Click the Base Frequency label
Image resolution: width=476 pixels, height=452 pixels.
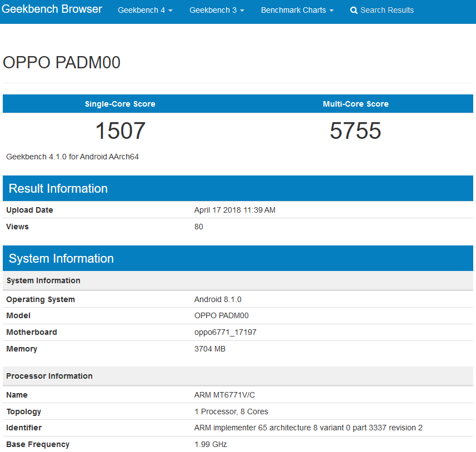point(38,444)
